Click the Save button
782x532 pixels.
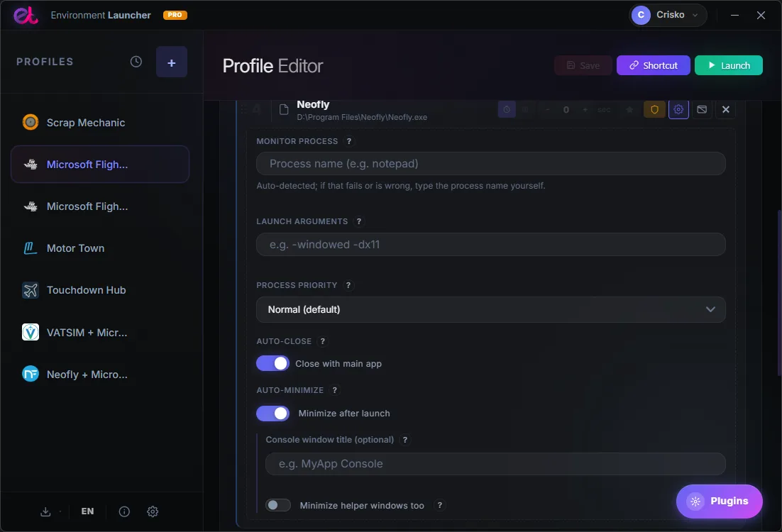point(583,65)
